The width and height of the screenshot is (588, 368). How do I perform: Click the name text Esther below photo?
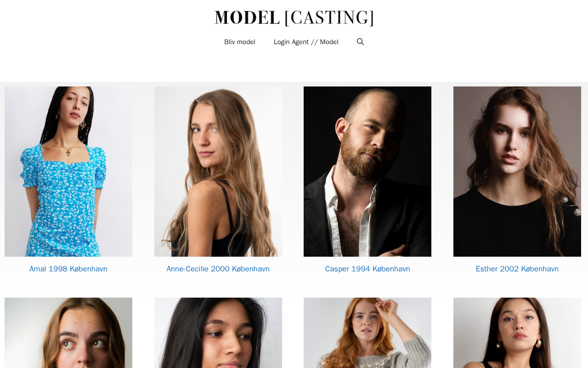[487, 269]
